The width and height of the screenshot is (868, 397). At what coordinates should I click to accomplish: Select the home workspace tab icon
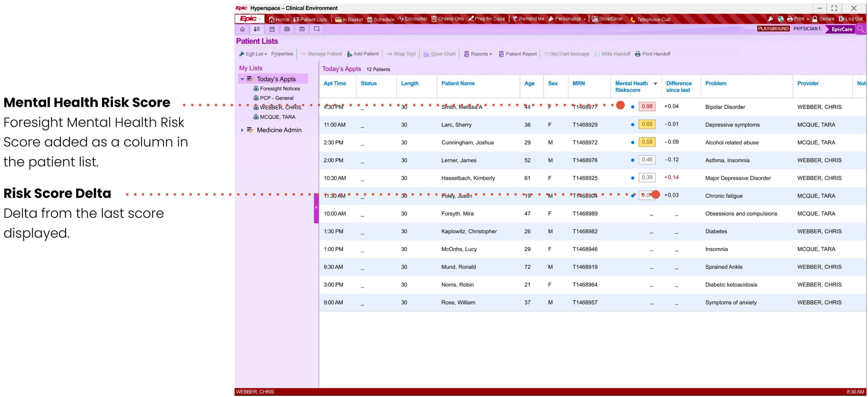(242, 29)
